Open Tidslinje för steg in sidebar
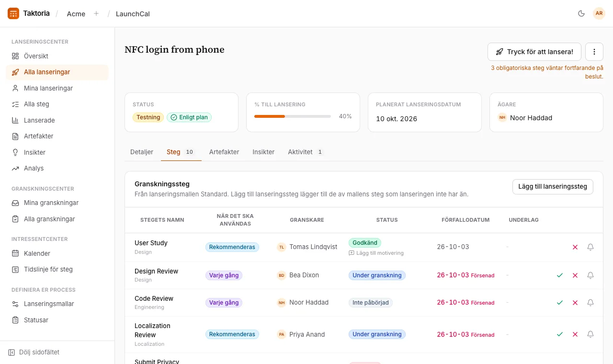This screenshot has width=613, height=364. click(57, 269)
